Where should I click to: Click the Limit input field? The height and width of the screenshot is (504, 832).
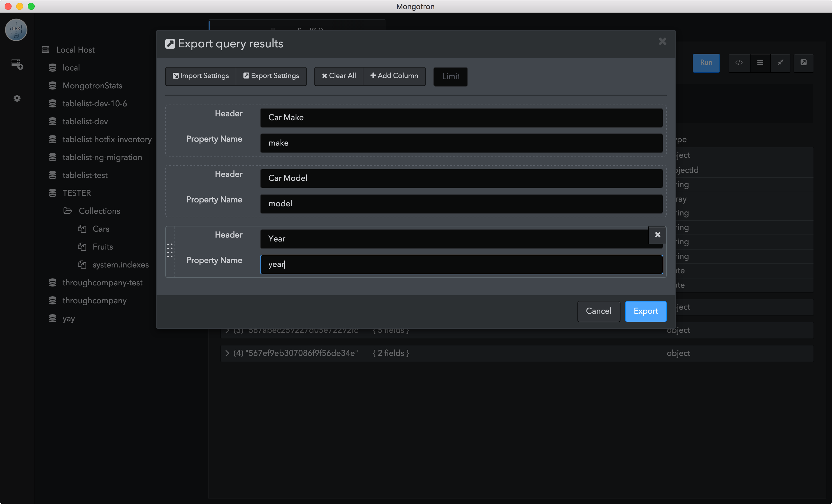point(450,77)
